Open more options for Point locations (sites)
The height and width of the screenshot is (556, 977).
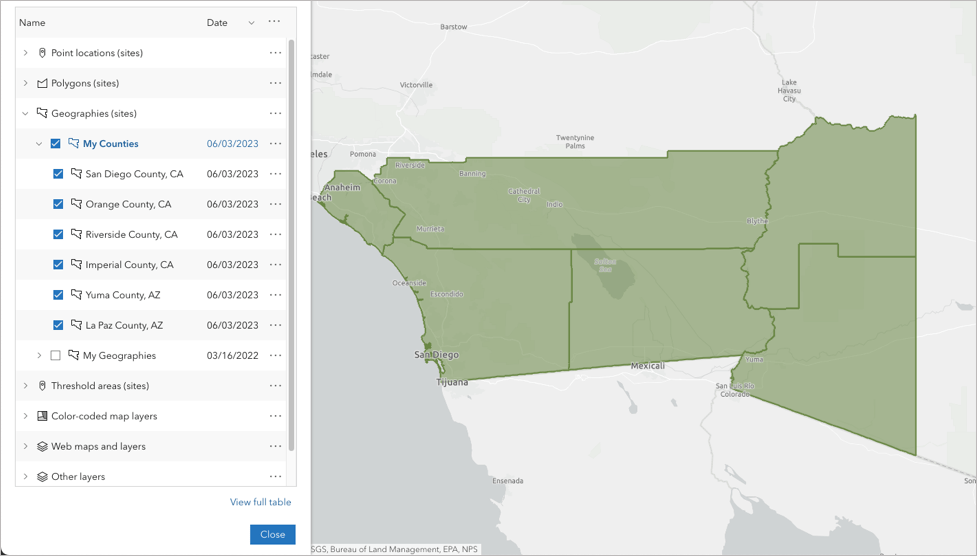(x=275, y=53)
